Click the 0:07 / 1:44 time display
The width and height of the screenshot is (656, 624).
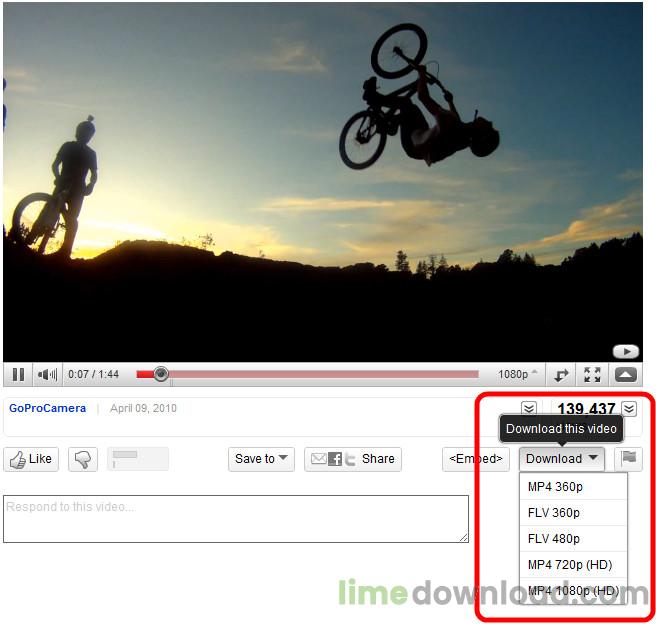93,374
